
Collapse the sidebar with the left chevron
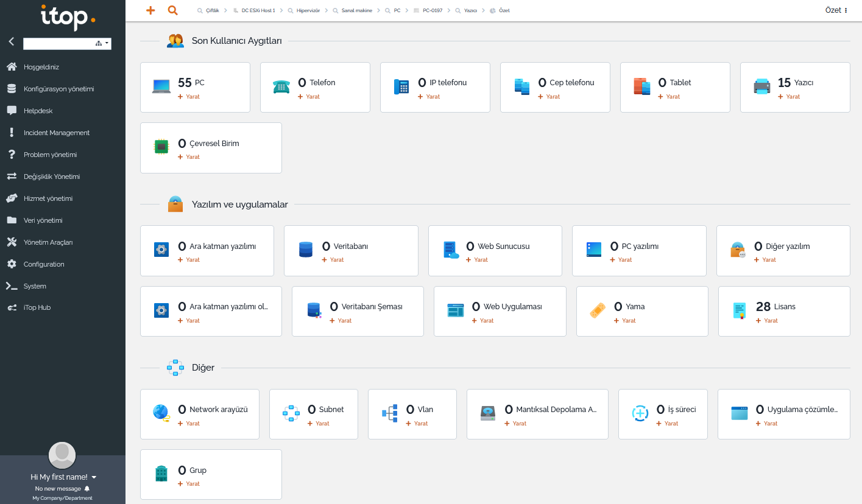pyautogui.click(x=11, y=42)
